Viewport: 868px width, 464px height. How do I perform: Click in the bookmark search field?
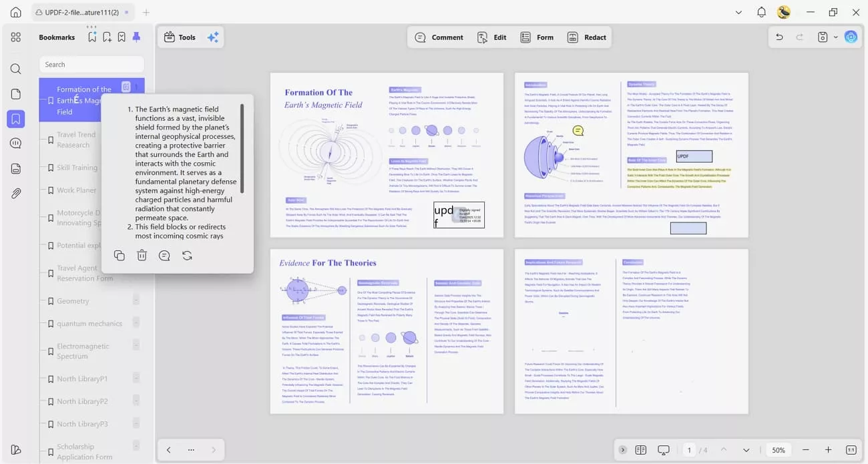pyautogui.click(x=91, y=64)
